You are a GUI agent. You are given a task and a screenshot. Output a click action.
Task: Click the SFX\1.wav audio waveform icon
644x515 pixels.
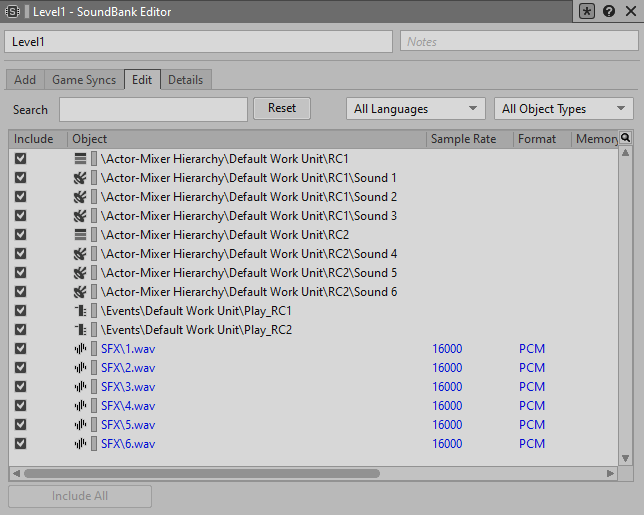click(81, 349)
